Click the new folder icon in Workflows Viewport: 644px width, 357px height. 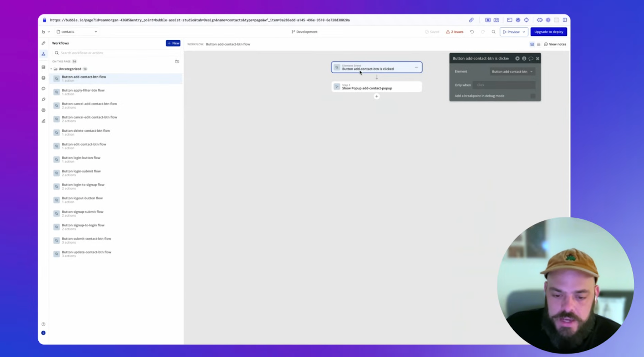point(177,62)
